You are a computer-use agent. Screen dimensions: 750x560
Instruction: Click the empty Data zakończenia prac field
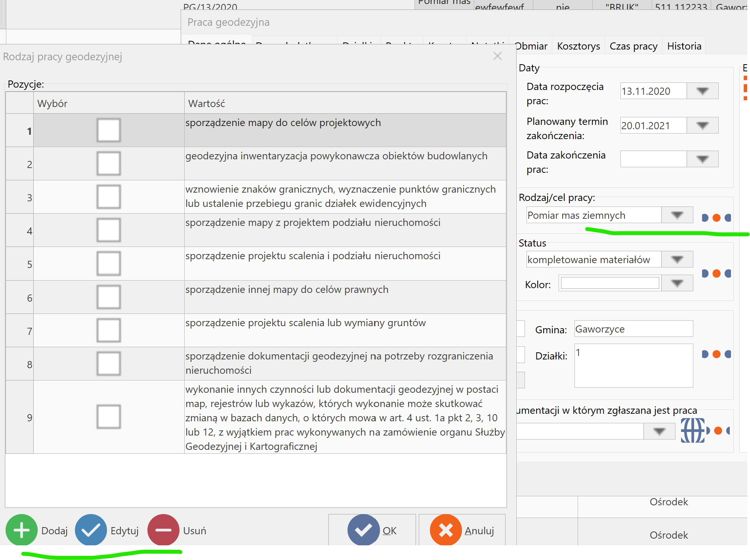click(x=653, y=159)
